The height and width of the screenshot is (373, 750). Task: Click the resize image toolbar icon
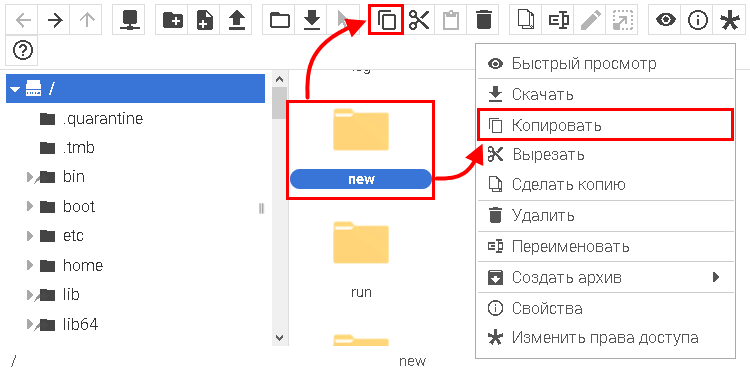click(x=622, y=20)
